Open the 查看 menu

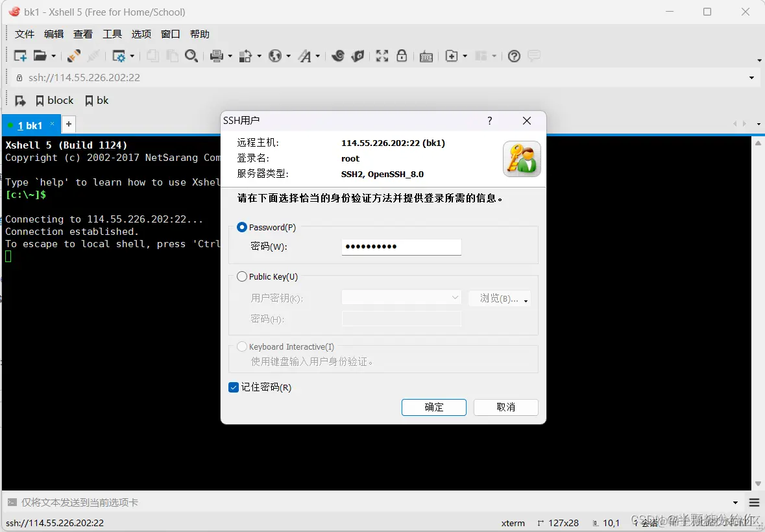coord(83,34)
